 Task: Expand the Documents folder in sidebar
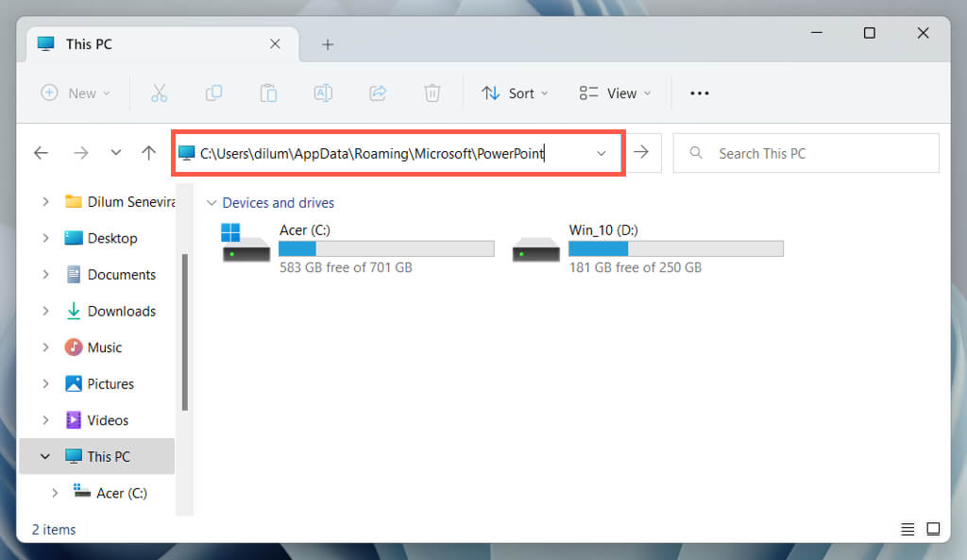coord(45,275)
